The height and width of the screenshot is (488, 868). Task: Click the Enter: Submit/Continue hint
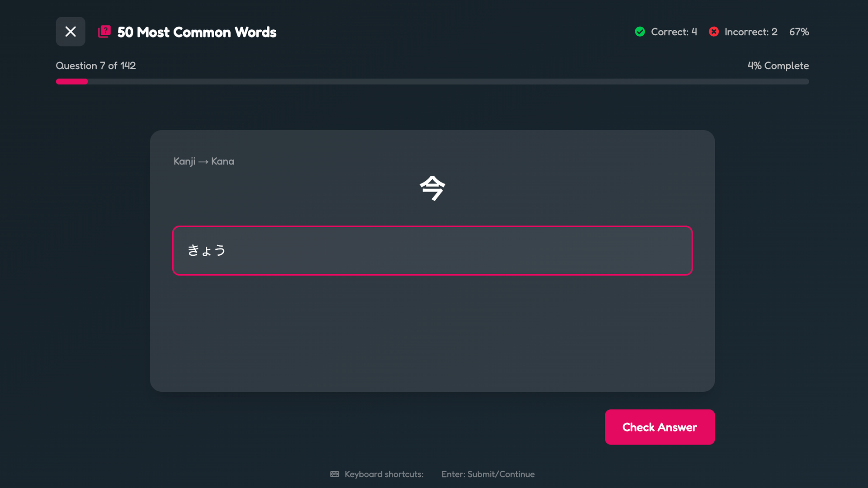pos(488,474)
